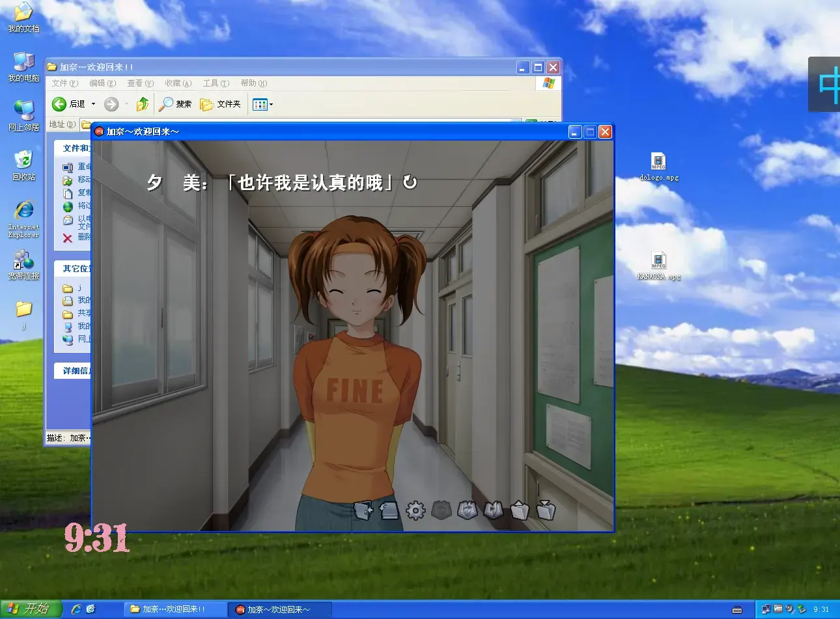Click 详细信 details panel header in Explorer
Screen dimensions: 840x619
pos(72,371)
